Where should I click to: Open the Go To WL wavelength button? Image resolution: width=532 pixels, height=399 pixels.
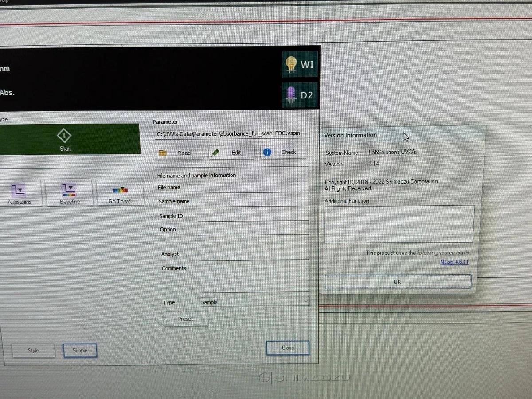(121, 193)
